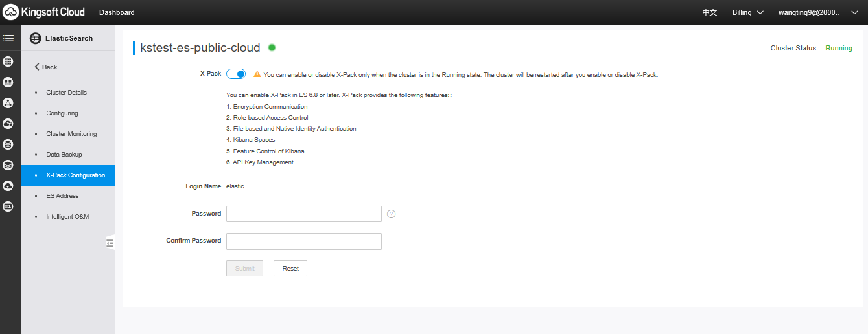Click the stacked layers icon in left rail
Image resolution: width=868 pixels, height=334 pixels.
[x=8, y=165]
